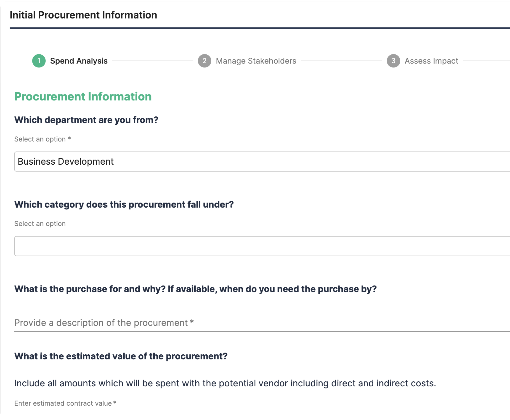
Task: Click the green step 1 circle icon
Action: (x=39, y=61)
